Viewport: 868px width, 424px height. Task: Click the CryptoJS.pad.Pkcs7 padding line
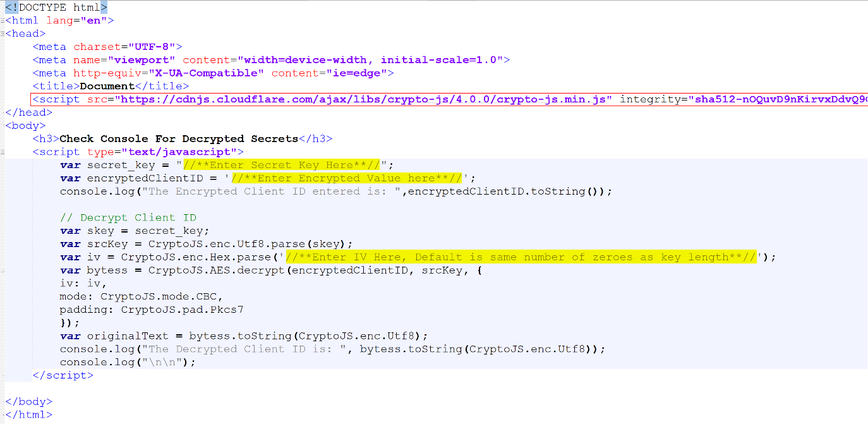click(152, 310)
